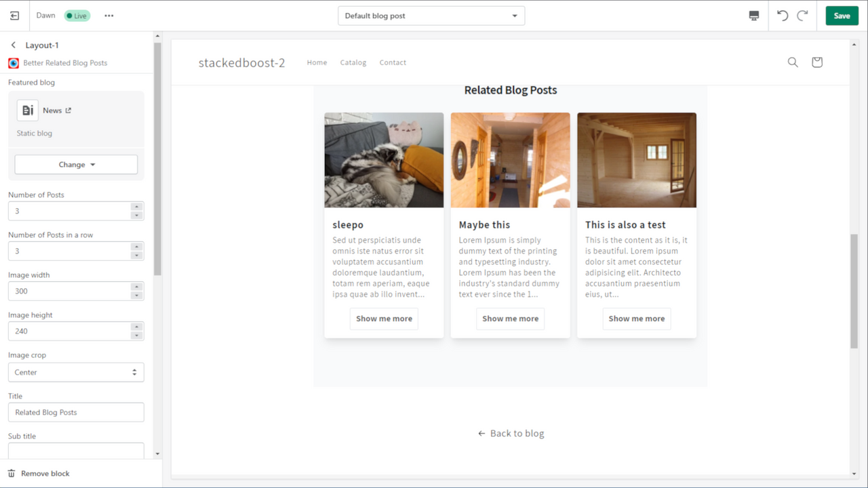The width and height of the screenshot is (868, 488).
Task: Redo the last change
Action: coord(802,16)
